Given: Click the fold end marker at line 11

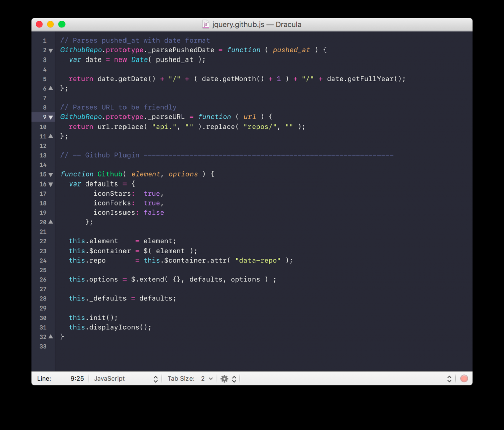Looking at the screenshot, I should [51, 136].
